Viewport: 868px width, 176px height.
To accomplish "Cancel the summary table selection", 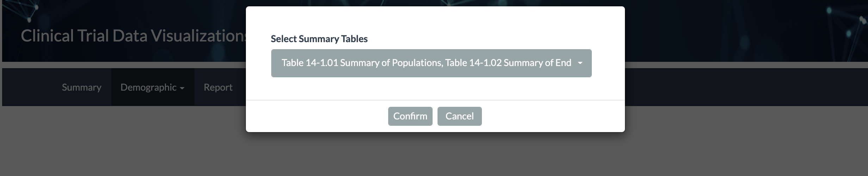I will coord(459,116).
